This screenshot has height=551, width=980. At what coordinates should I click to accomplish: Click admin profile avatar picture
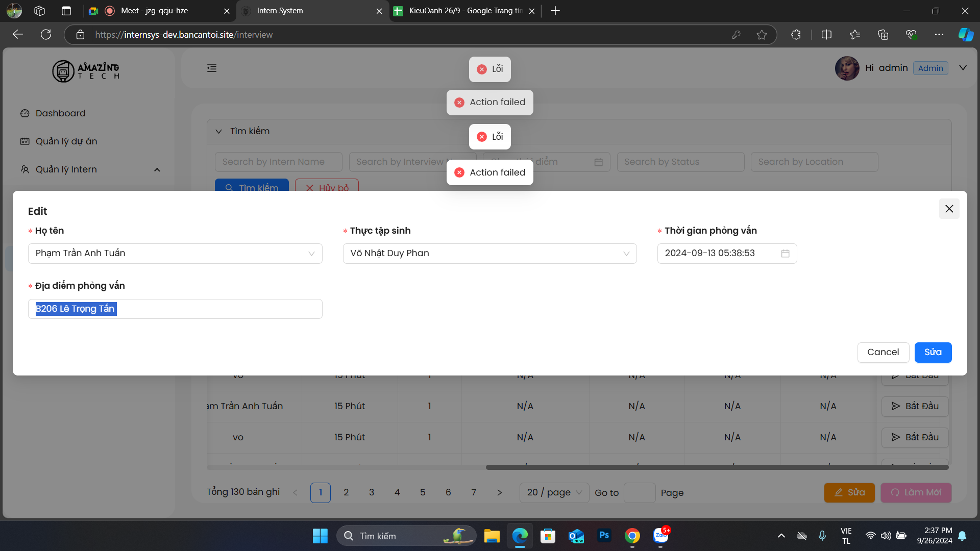tap(847, 68)
